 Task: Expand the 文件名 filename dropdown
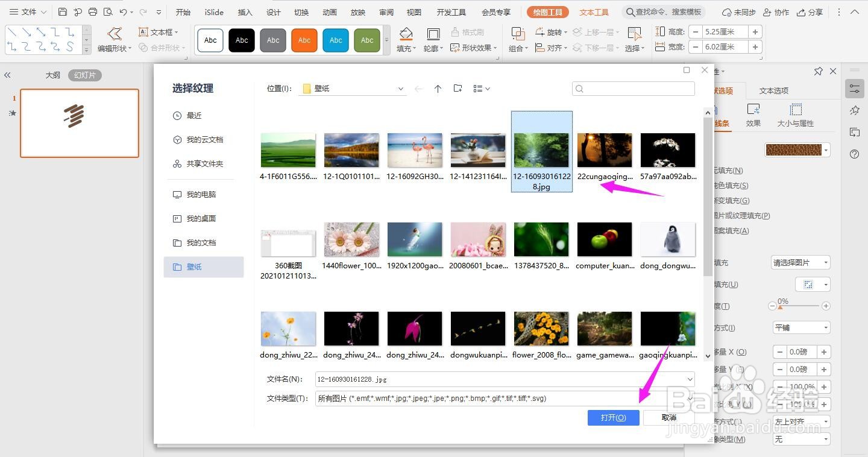pos(690,379)
